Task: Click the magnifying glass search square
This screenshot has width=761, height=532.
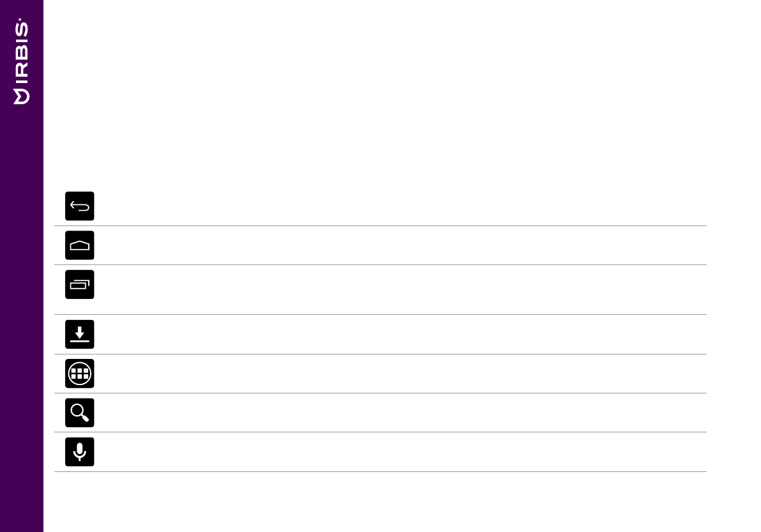Action: point(79,413)
